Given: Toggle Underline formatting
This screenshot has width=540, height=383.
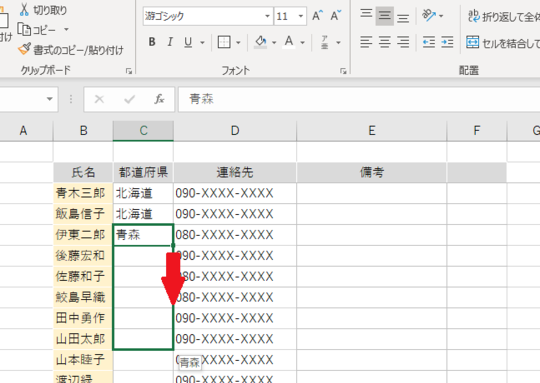Looking at the screenshot, I should [188, 42].
